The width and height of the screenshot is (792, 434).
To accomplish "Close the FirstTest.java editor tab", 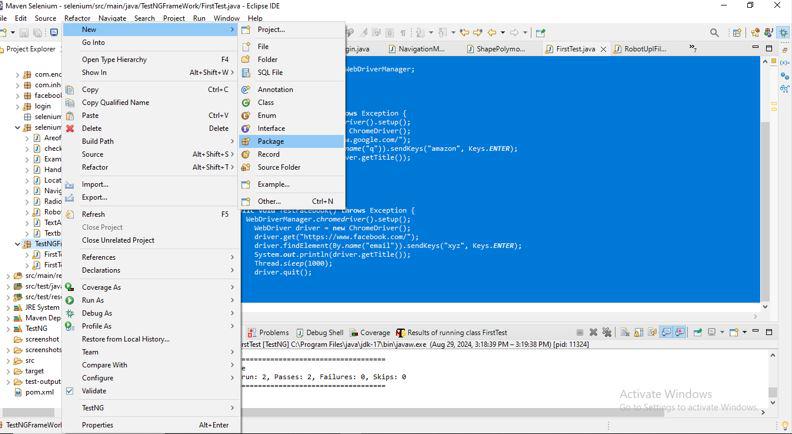I will 603,50.
